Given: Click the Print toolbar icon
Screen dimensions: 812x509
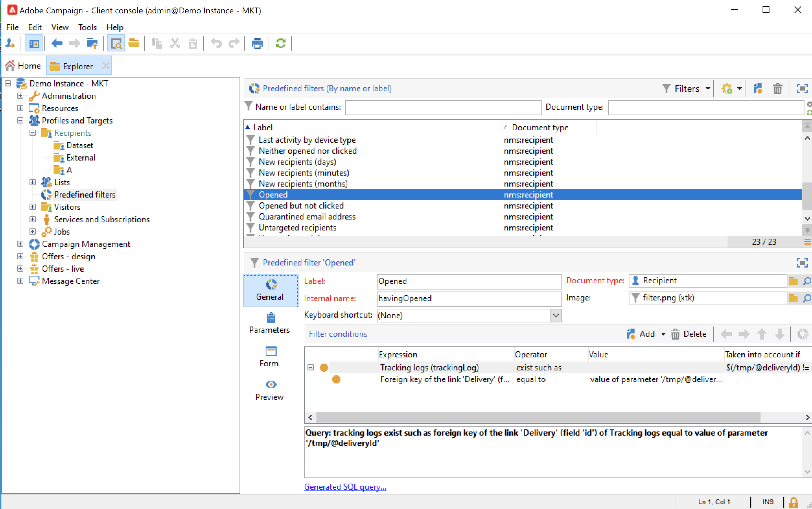Looking at the screenshot, I should [x=257, y=44].
